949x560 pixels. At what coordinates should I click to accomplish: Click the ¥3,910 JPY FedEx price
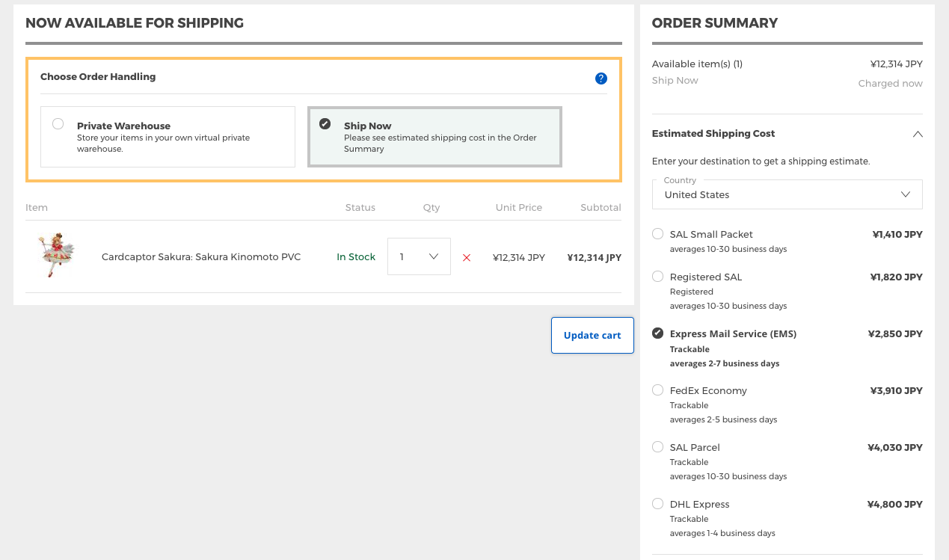[x=897, y=391]
